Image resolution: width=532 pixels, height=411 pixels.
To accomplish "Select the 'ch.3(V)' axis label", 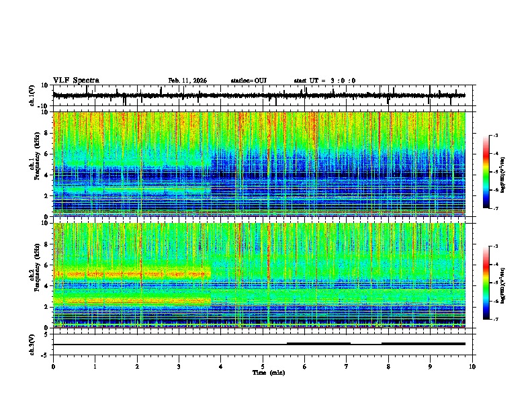I will pos(32,345).
